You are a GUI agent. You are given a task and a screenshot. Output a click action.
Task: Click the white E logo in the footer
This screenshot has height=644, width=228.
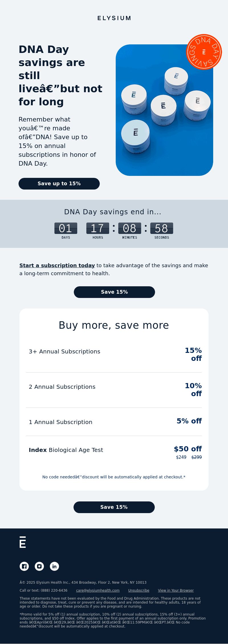point(23,542)
